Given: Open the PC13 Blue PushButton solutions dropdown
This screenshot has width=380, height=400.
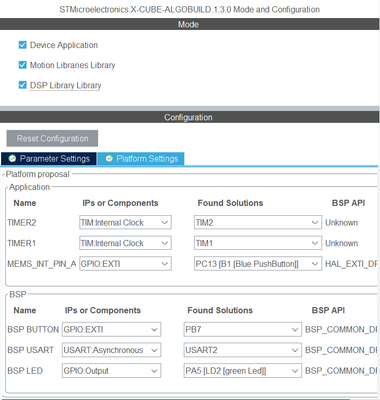Looking at the screenshot, I should coord(258,264).
